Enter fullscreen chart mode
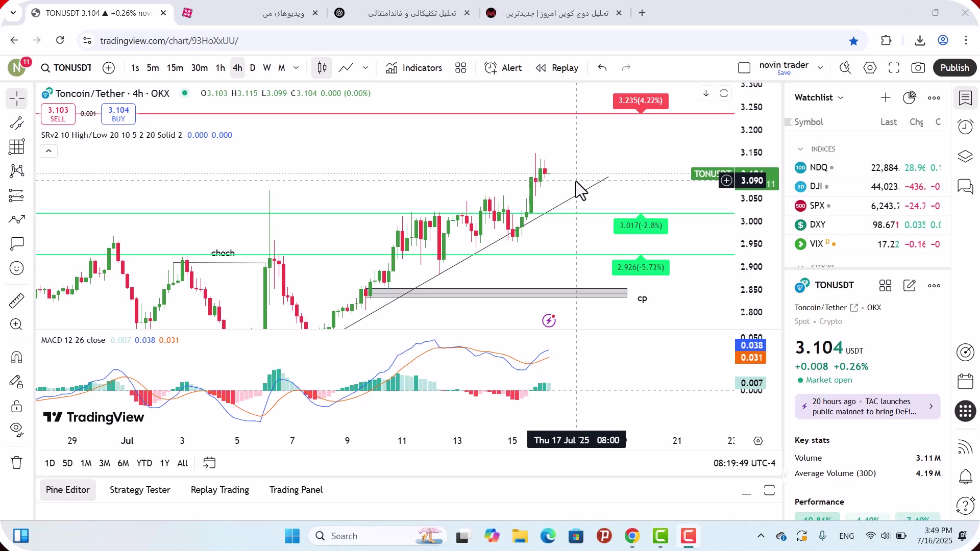 pos(894,68)
